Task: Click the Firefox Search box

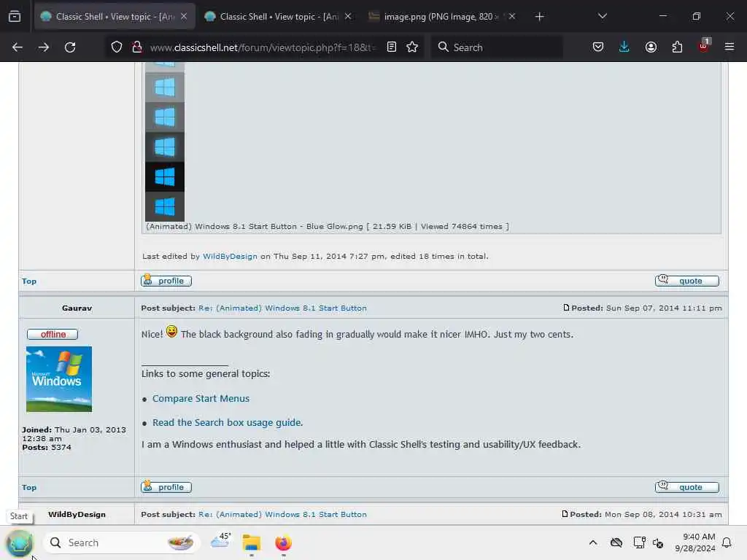Action: (496, 47)
